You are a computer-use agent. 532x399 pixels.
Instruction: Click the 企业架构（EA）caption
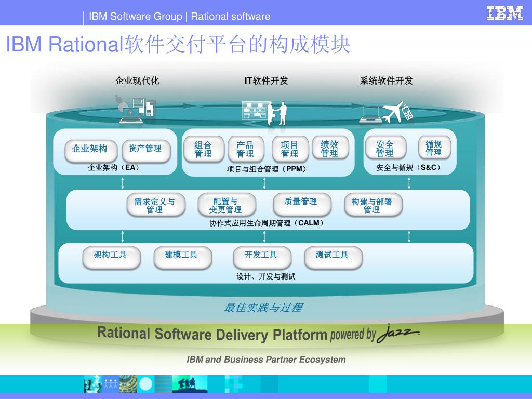[114, 168]
